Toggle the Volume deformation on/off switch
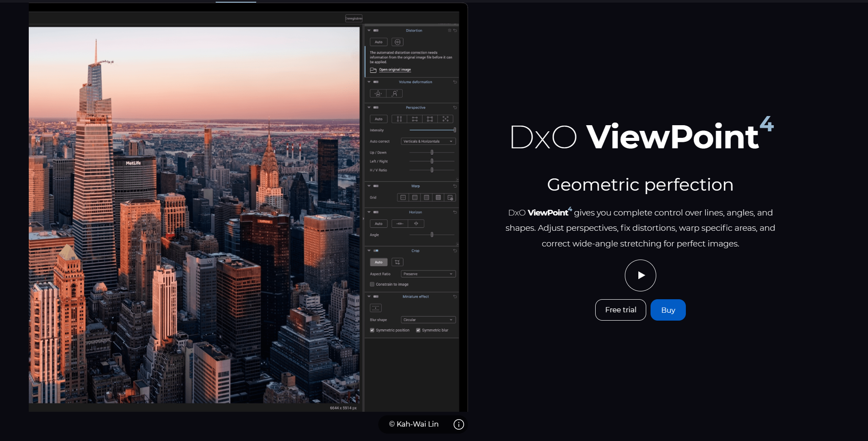This screenshot has width=868, height=441. 376,82
